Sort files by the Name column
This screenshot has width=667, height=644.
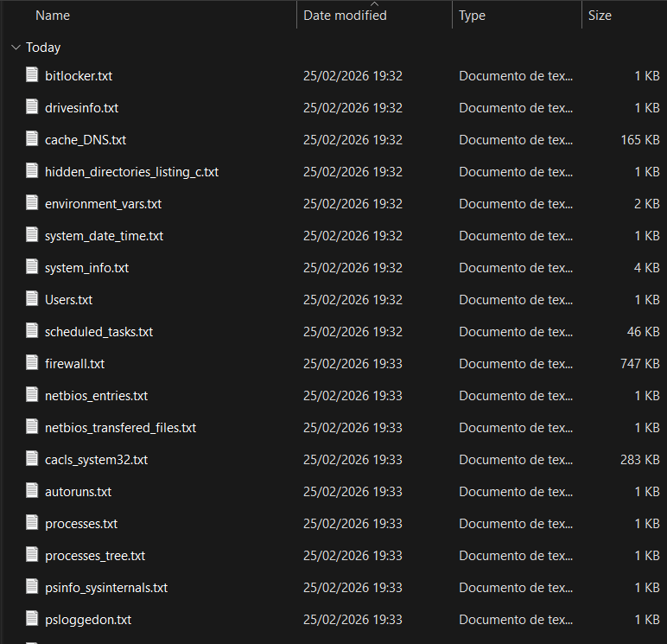[53, 16]
